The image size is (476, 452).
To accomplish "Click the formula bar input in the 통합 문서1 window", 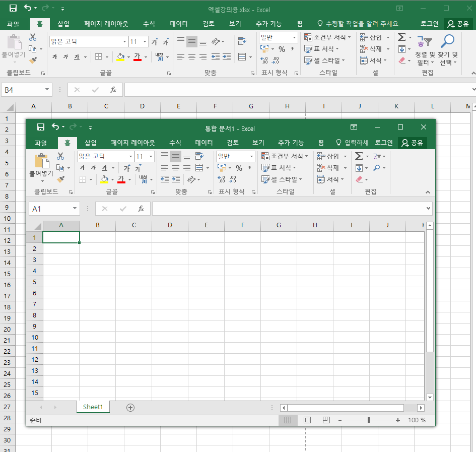I will click(x=289, y=209).
